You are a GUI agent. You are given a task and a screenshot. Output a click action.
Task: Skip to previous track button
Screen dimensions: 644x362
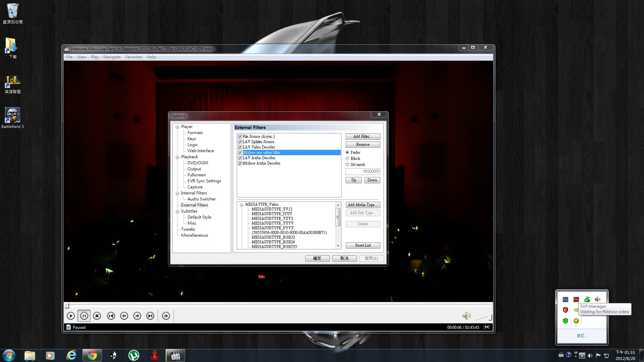point(111,316)
